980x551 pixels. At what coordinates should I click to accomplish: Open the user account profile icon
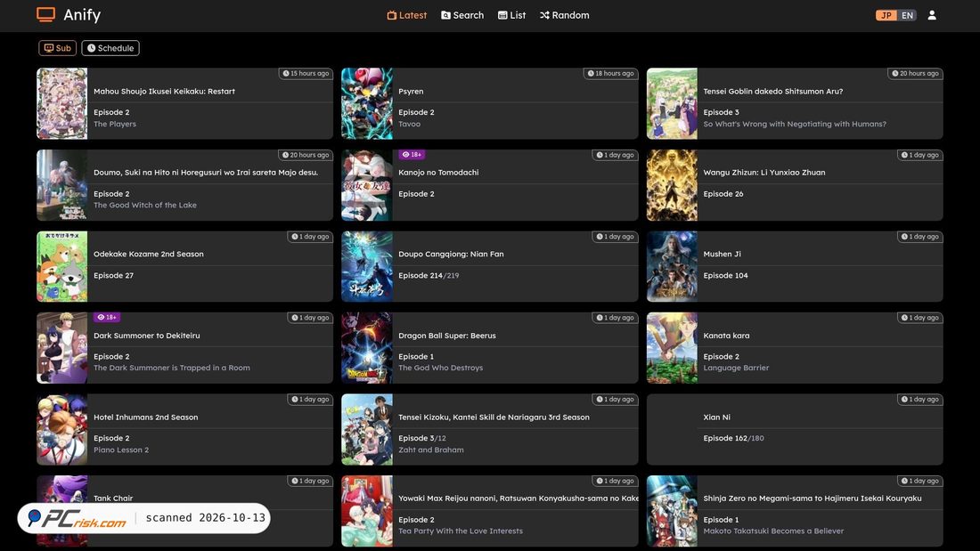[x=932, y=15]
